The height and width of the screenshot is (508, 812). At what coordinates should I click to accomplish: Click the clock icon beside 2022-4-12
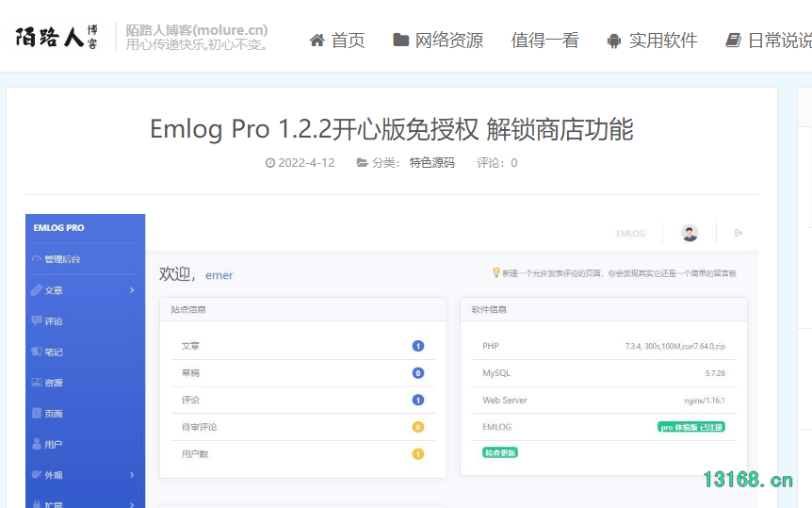269,163
